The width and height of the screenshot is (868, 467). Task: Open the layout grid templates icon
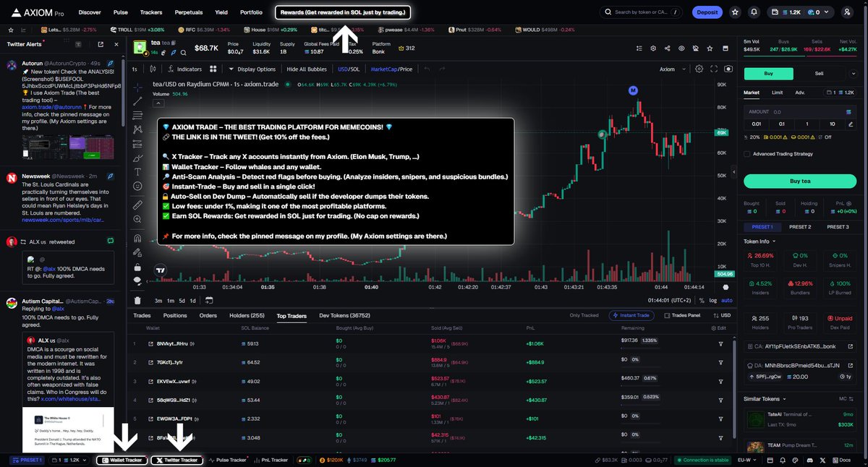tap(213, 69)
